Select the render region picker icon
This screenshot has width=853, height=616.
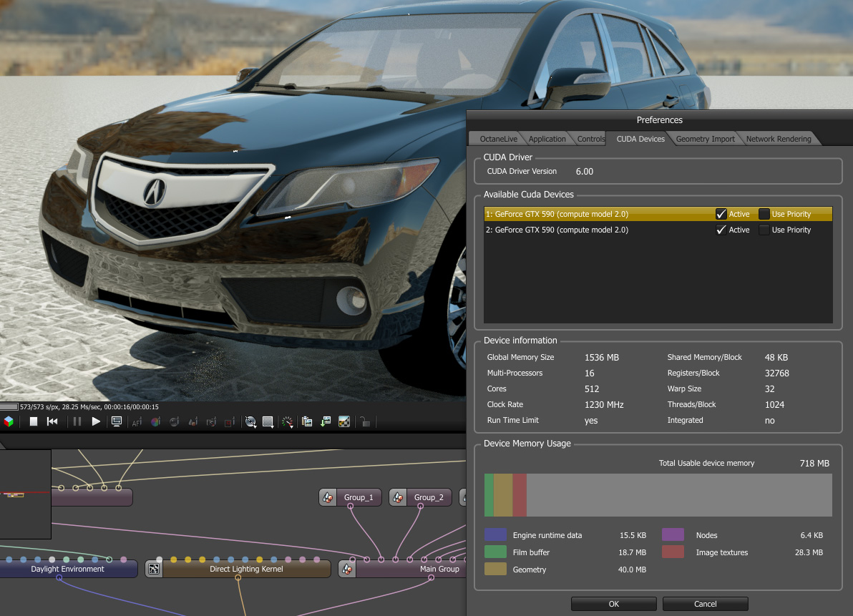click(x=230, y=422)
